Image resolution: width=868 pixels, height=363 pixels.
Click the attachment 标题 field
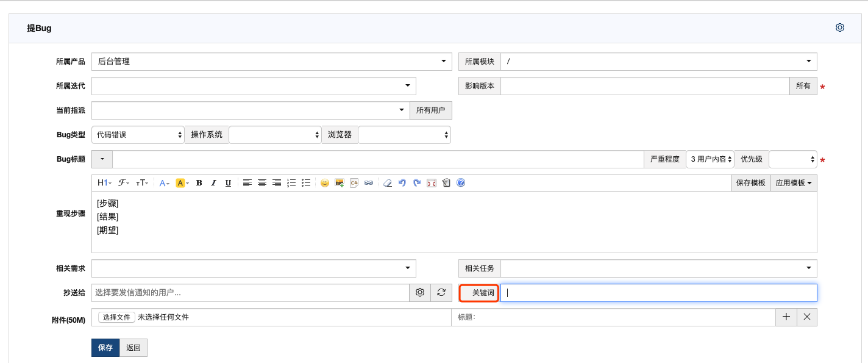613,317
